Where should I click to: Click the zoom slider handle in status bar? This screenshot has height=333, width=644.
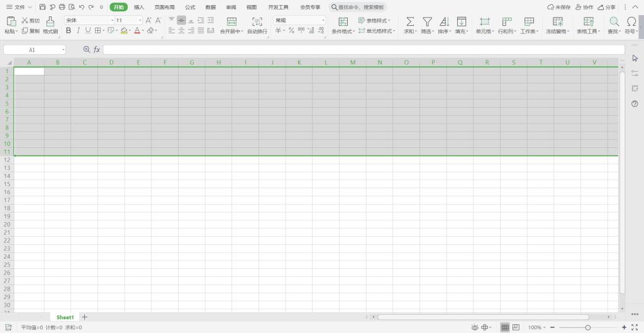tap(587, 327)
